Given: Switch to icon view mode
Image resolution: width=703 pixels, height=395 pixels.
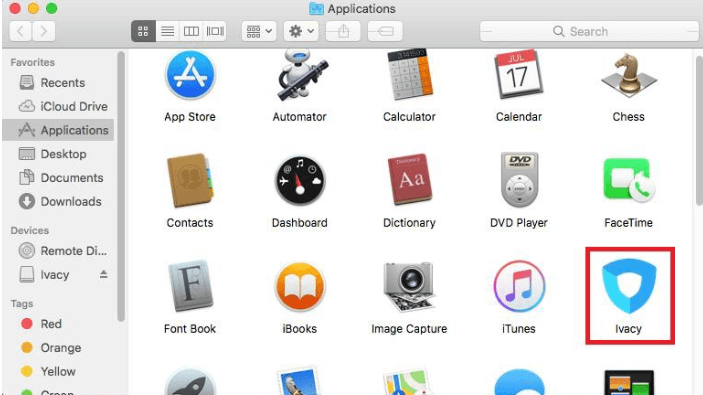Looking at the screenshot, I should (x=143, y=31).
